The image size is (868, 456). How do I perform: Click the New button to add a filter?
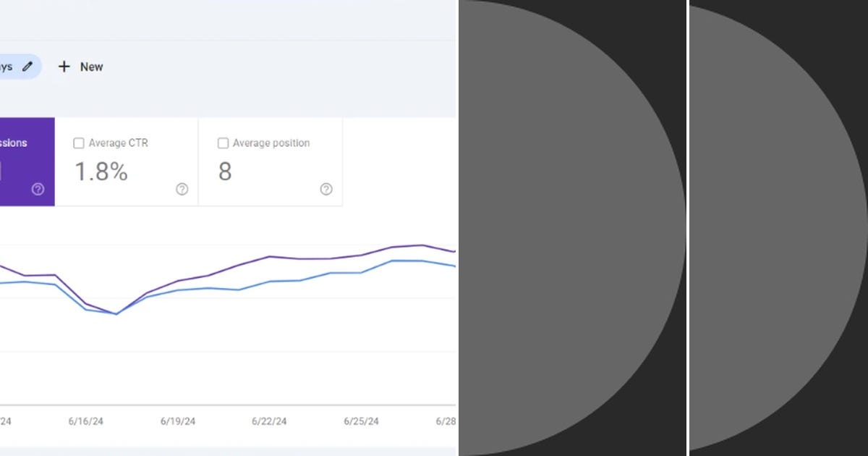(81, 67)
